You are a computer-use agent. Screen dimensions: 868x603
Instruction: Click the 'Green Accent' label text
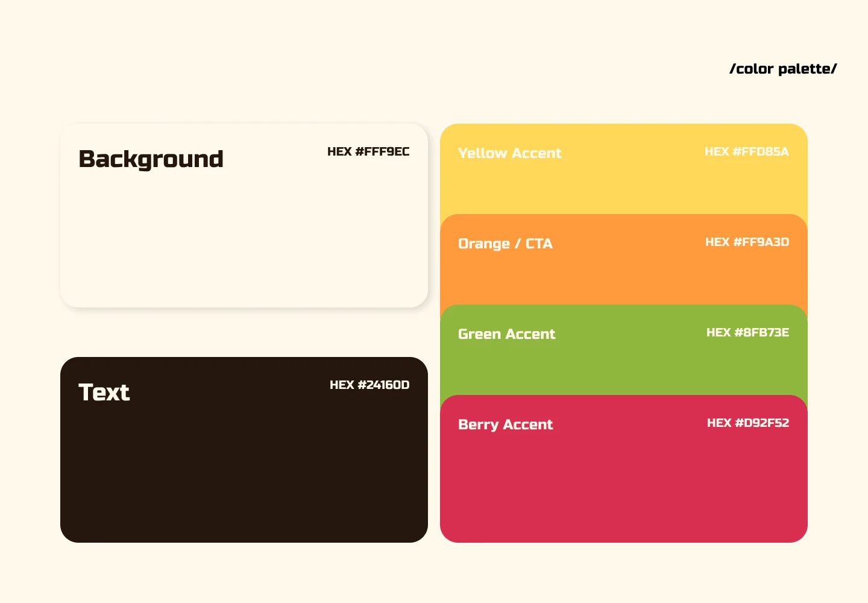(x=507, y=334)
